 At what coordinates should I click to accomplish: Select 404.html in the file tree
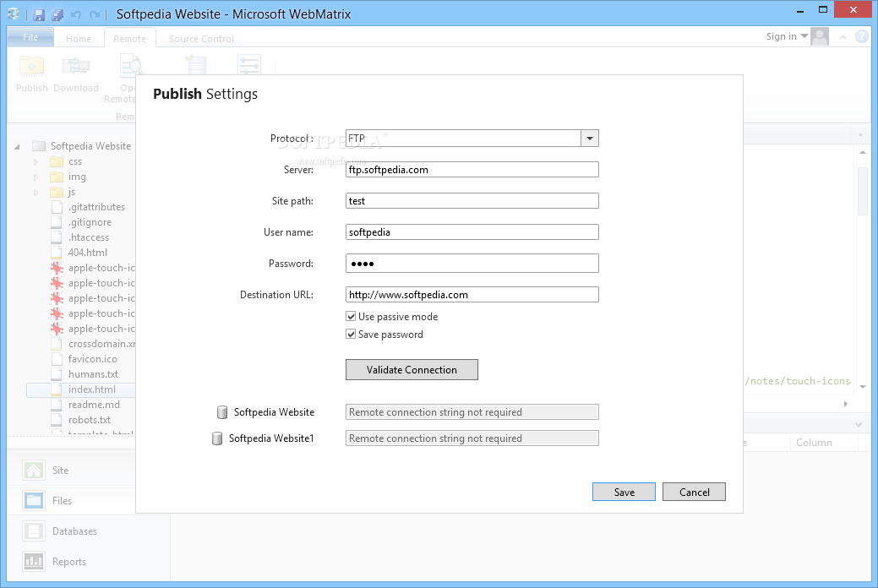(x=87, y=253)
